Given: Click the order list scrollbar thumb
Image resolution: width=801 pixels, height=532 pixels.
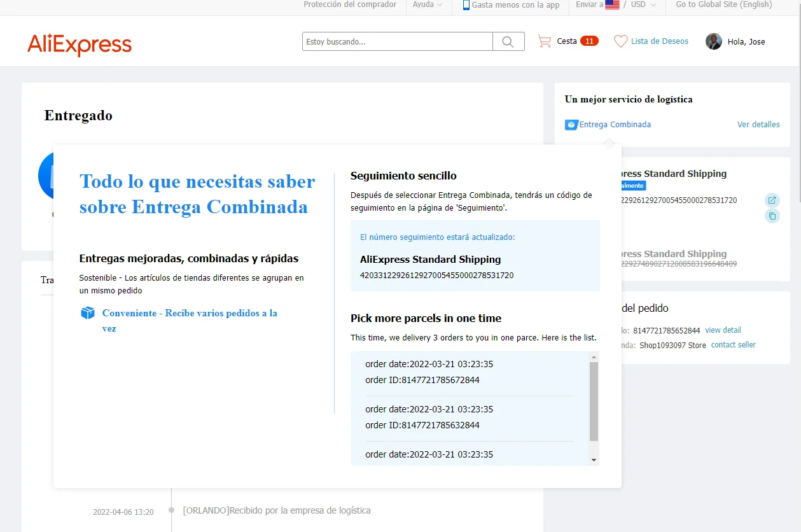Looking at the screenshot, I should click(594, 401).
